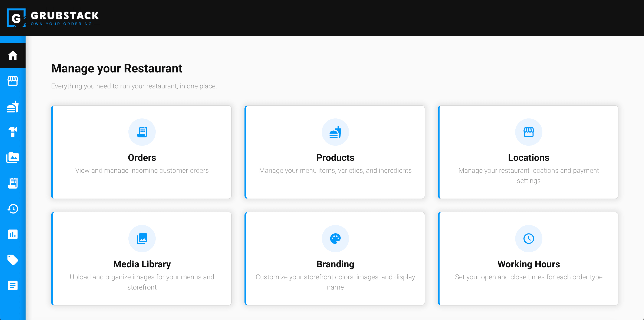The width and height of the screenshot is (644, 320).
Task: Click the clock icon on Working Hours card
Action: pos(529,239)
